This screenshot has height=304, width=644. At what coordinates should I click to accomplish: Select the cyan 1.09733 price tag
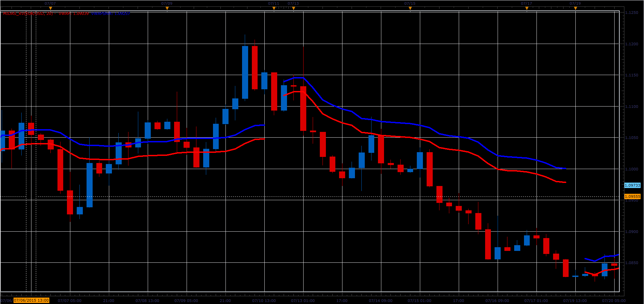pos(632,185)
